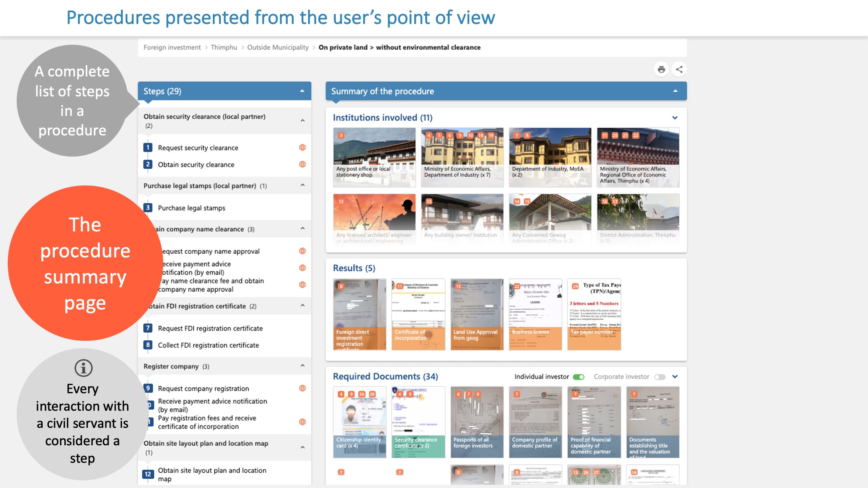
Task: Click the share icon
Action: [679, 70]
